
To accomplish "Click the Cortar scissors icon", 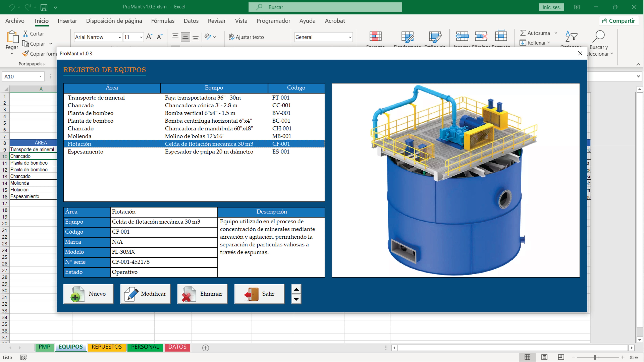I will pyautogui.click(x=25, y=34).
